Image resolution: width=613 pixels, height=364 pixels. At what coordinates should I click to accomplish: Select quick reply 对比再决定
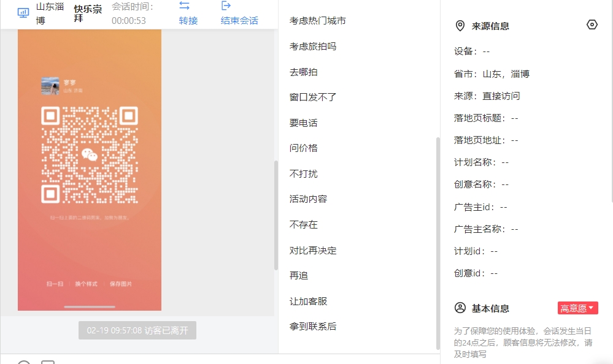[313, 251]
